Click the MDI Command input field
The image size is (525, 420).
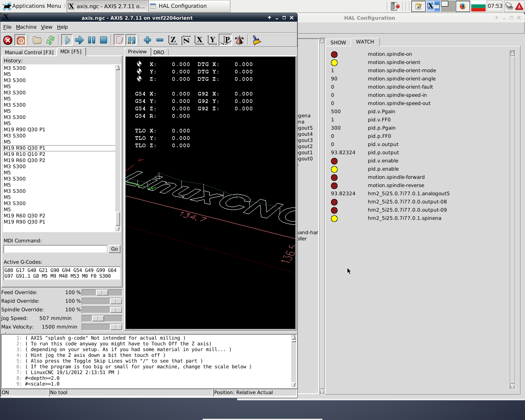click(55, 249)
